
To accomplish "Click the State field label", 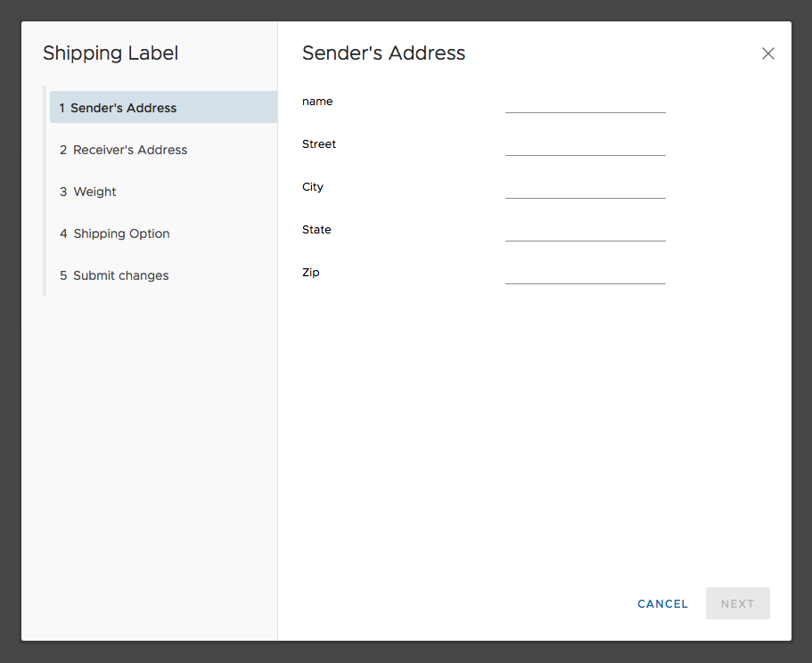I will 316,229.
